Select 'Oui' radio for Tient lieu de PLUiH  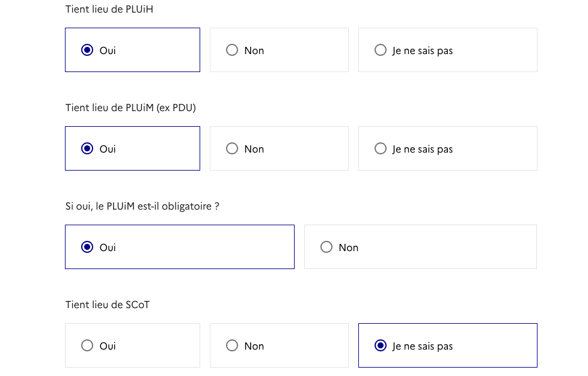(x=87, y=50)
